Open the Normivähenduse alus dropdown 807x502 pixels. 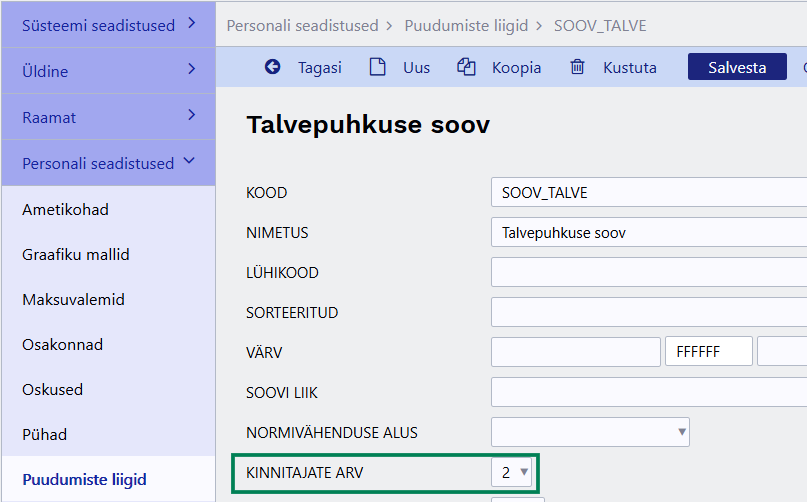[590, 432]
